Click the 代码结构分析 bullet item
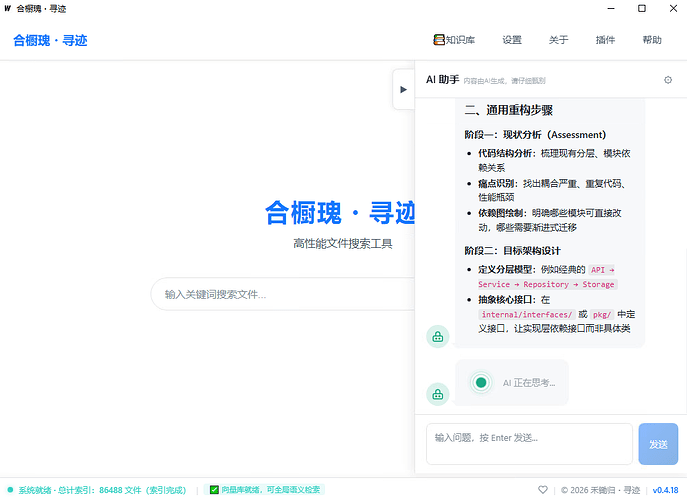This screenshot has width=687, height=500. coord(554,160)
